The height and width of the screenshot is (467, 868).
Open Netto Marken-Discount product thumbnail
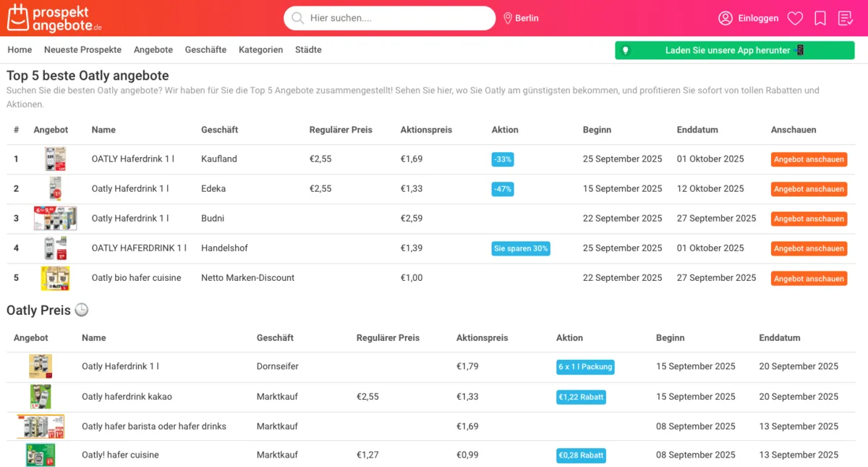coord(55,278)
